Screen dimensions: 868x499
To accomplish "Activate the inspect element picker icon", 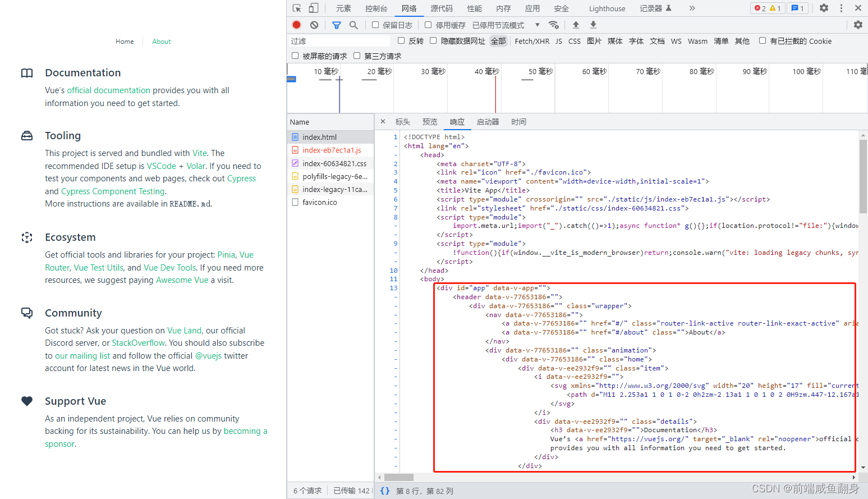I will tap(297, 8).
